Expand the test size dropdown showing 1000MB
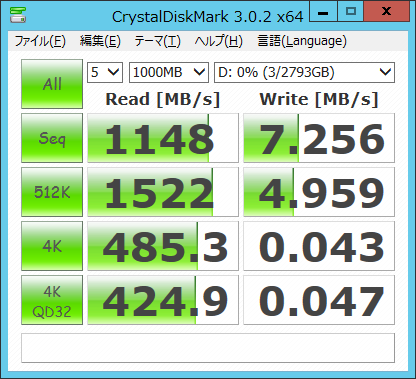 coord(169,72)
